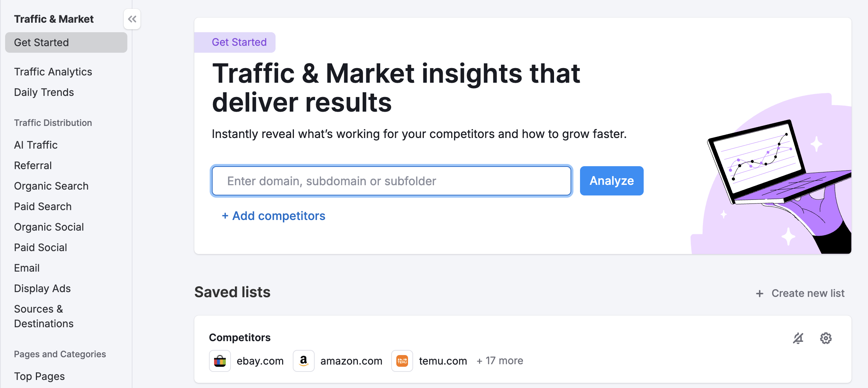Image resolution: width=868 pixels, height=388 pixels.
Task: Expand Add competitors options
Action: [x=273, y=216]
